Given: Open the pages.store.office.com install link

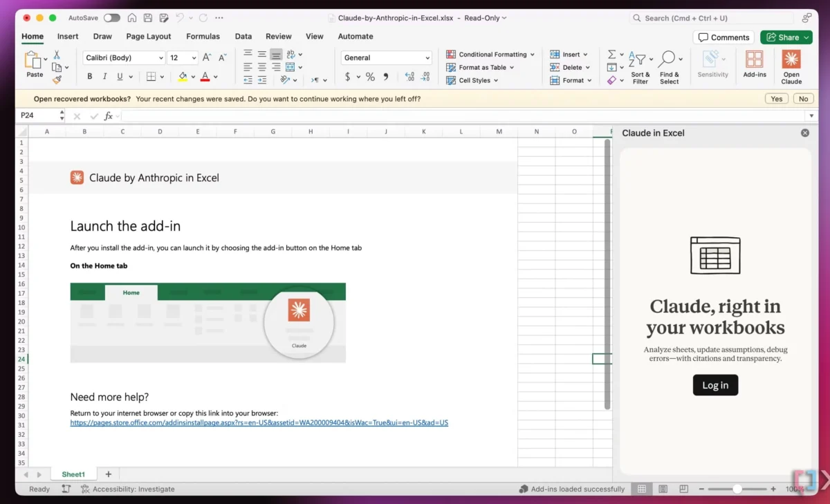Looking at the screenshot, I should point(259,422).
